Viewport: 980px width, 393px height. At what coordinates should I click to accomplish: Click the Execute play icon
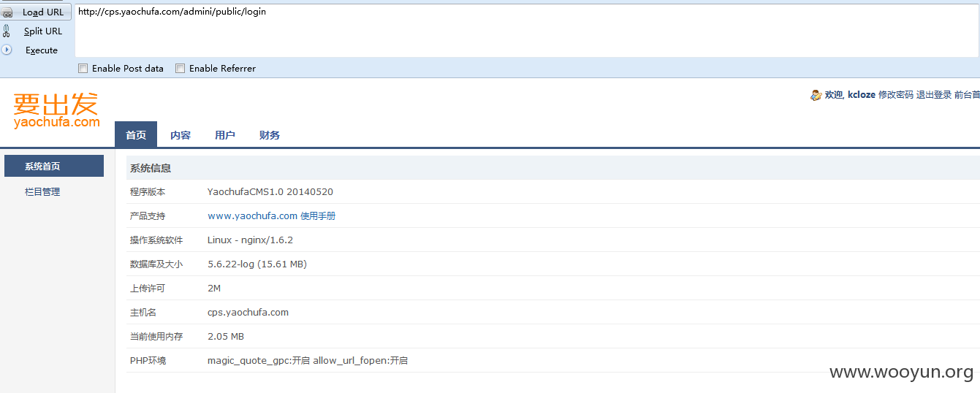tap(7, 50)
